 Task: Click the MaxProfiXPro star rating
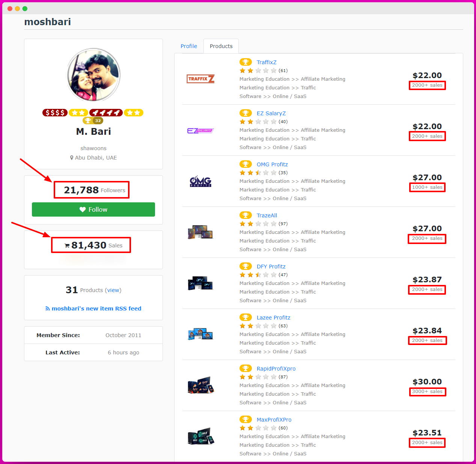[x=258, y=428]
